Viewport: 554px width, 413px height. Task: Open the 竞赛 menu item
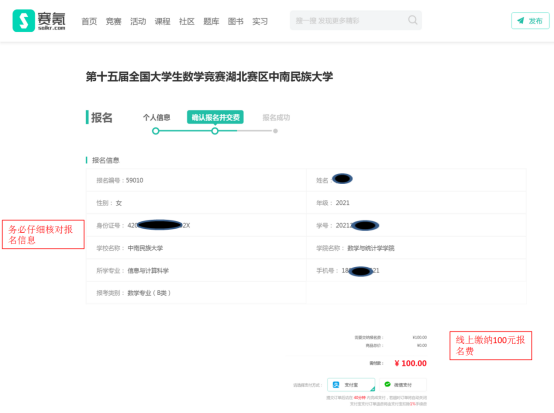coord(113,22)
